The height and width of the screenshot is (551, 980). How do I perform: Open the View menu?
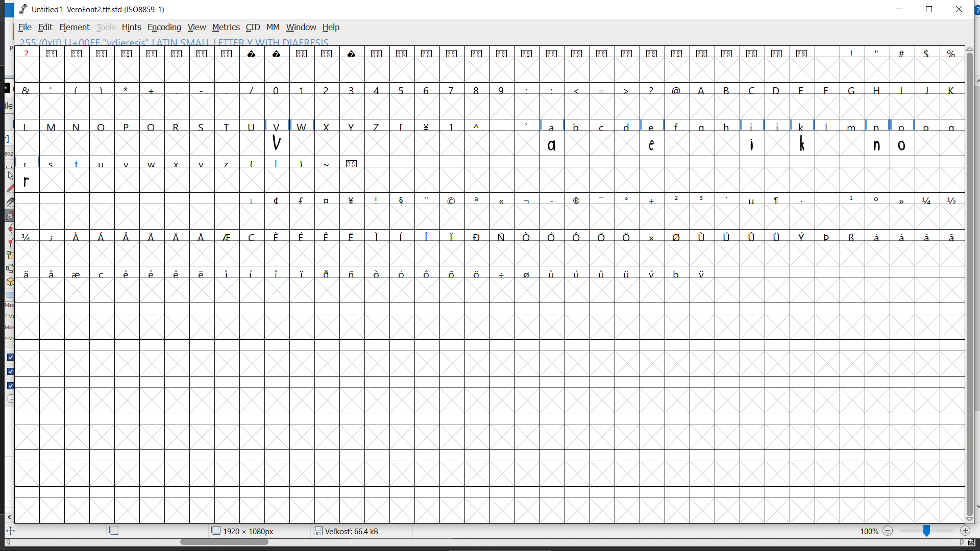click(197, 27)
